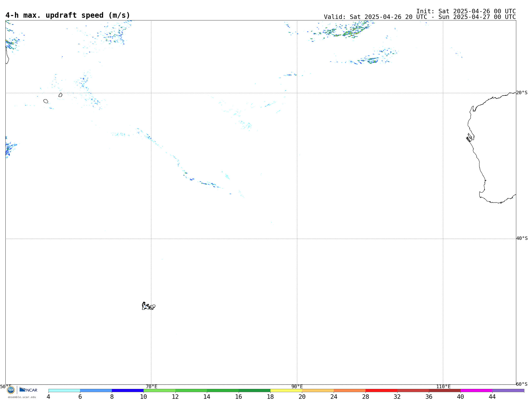The width and height of the screenshot is (532, 400).
Task: Click the Kerguelen Islands outline near 70°E
Action: pyautogui.click(x=149, y=306)
